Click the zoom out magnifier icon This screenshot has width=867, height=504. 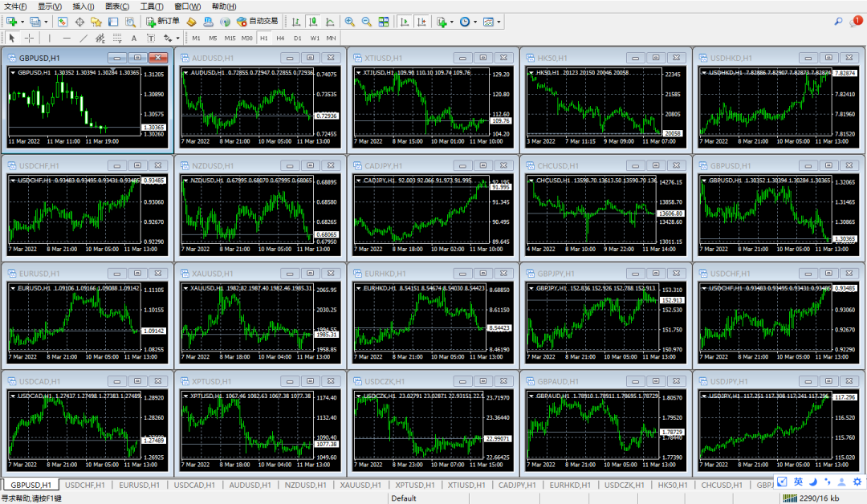366,22
